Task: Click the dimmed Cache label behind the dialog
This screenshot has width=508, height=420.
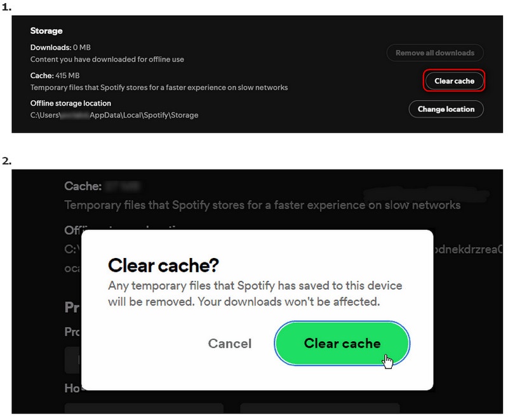Action: 81,184
